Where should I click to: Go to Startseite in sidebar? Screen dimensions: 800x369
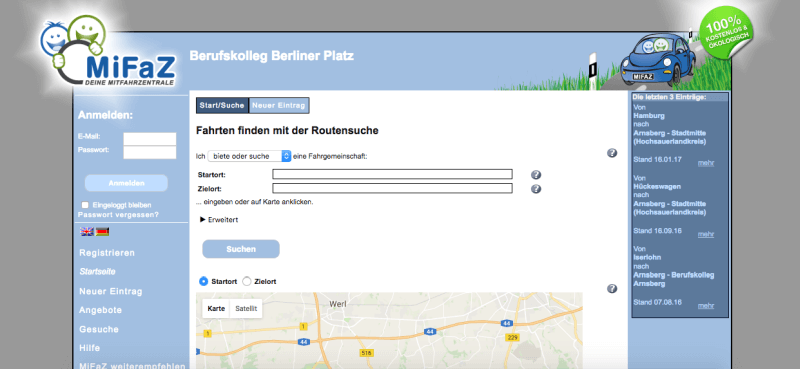97,272
